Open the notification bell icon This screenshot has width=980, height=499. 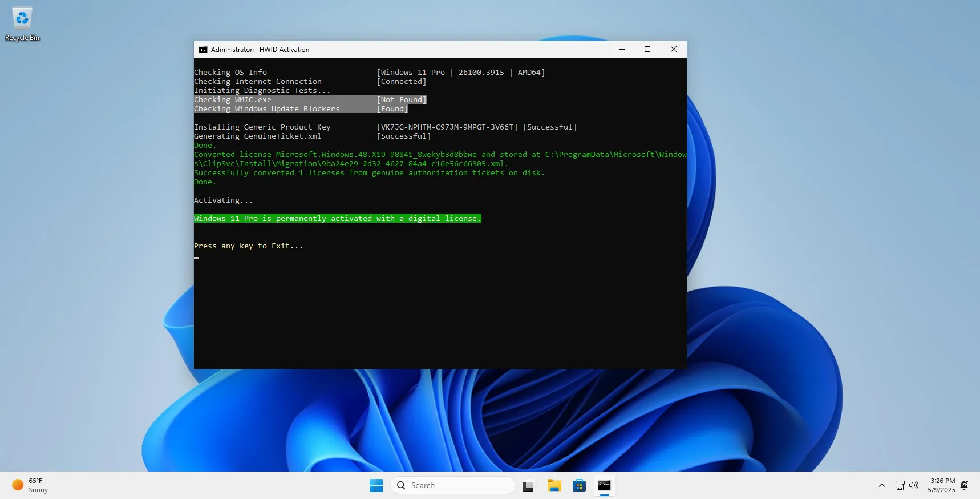[965, 485]
